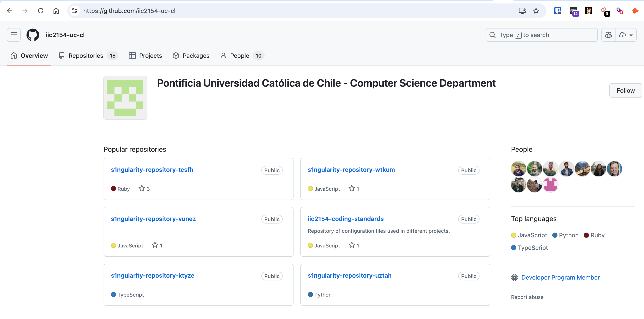Filter by TypeScript in Top languages
Screen dimensions: 644x319
pyautogui.click(x=529, y=248)
